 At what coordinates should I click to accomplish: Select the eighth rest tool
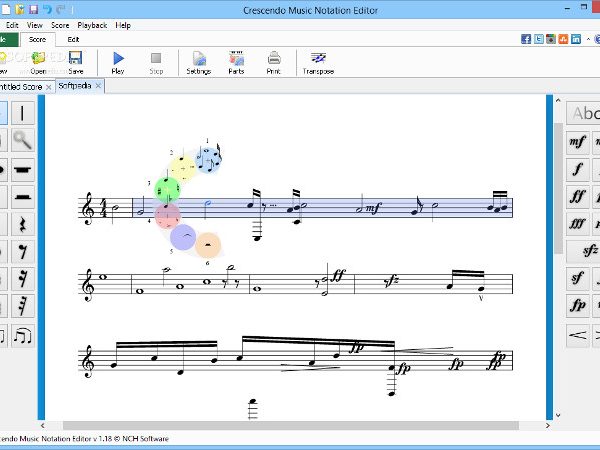coord(23,251)
